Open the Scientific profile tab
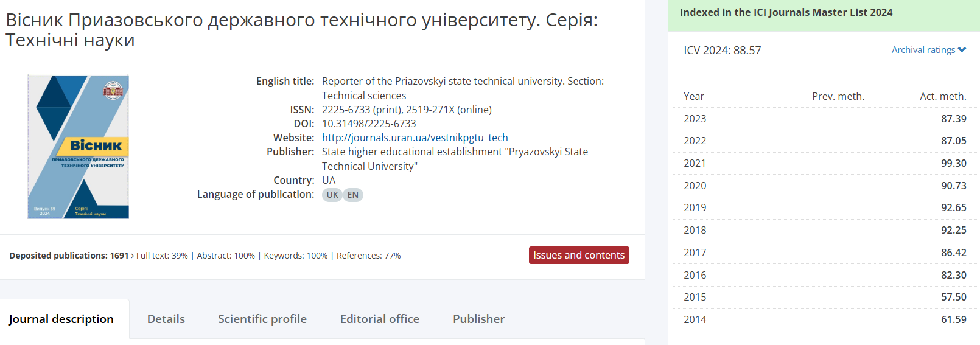The width and height of the screenshot is (980, 345). coord(262,319)
